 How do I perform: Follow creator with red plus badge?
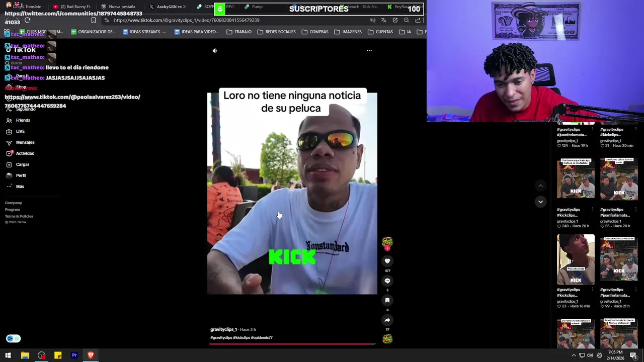tap(387, 248)
